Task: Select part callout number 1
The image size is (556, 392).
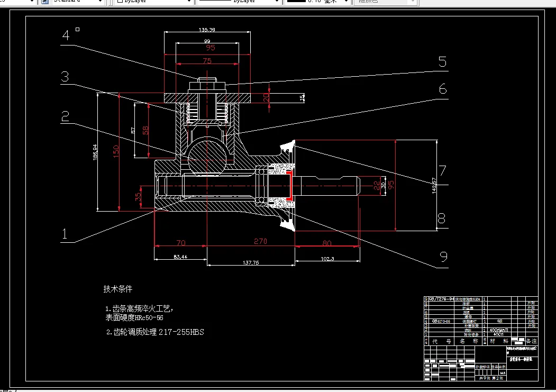Action: [65, 234]
